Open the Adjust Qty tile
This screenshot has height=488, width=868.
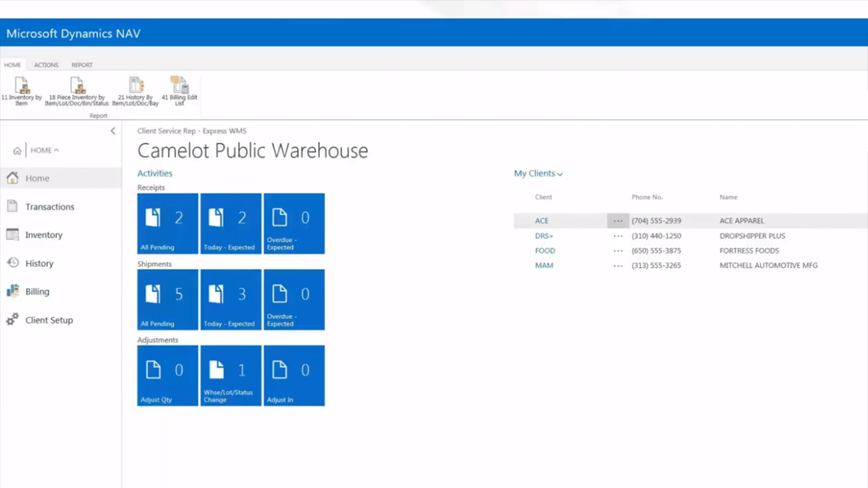(x=167, y=375)
